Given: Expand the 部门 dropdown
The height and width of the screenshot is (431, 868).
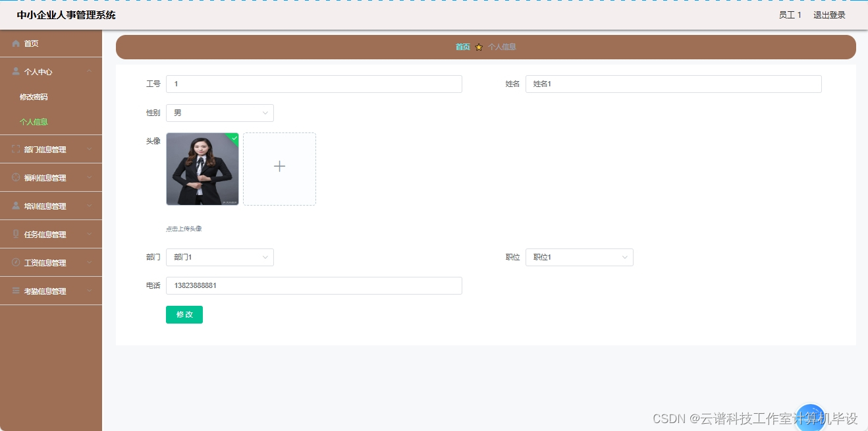Looking at the screenshot, I should pyautogui.click(x=220, y=257).
